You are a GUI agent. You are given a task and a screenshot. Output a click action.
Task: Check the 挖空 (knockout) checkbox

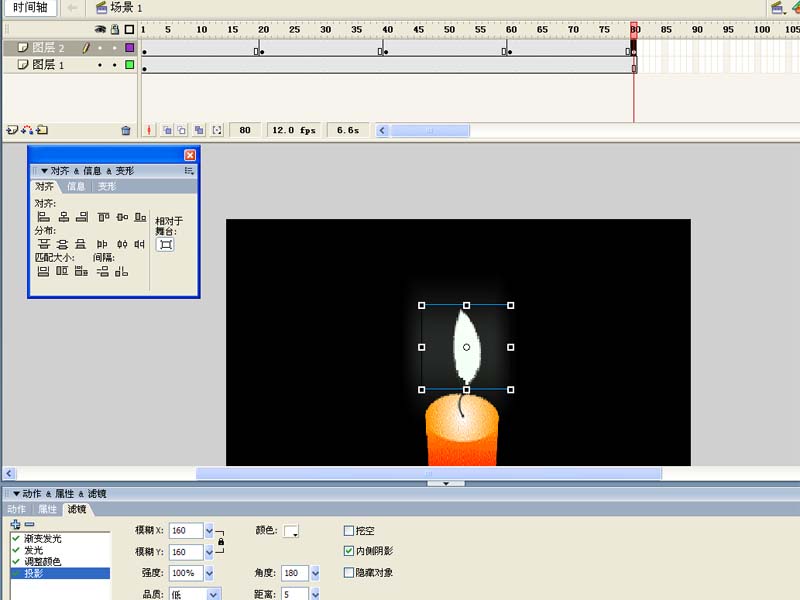[349, 531]
